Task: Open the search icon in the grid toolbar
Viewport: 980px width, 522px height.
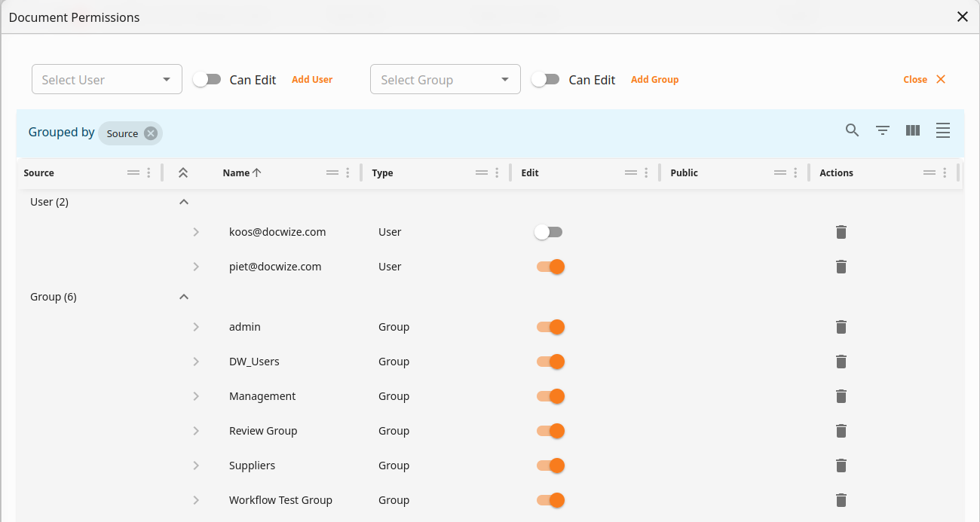Action: click(852, 130)
